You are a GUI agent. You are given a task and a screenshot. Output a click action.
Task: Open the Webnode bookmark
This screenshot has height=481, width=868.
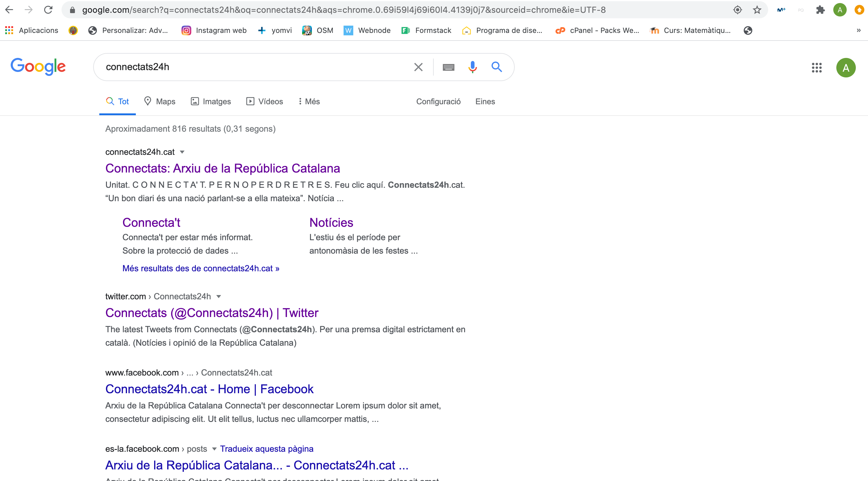pos(367,30)
